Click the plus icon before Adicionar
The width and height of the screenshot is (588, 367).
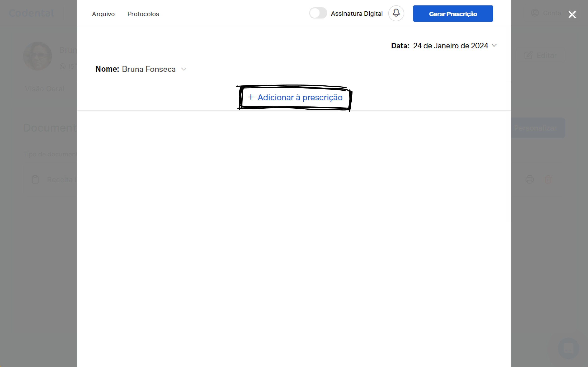[251, 97]
